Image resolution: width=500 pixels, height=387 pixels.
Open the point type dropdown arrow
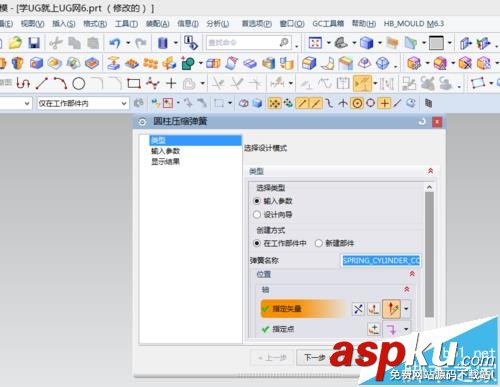tap(406, 329)
